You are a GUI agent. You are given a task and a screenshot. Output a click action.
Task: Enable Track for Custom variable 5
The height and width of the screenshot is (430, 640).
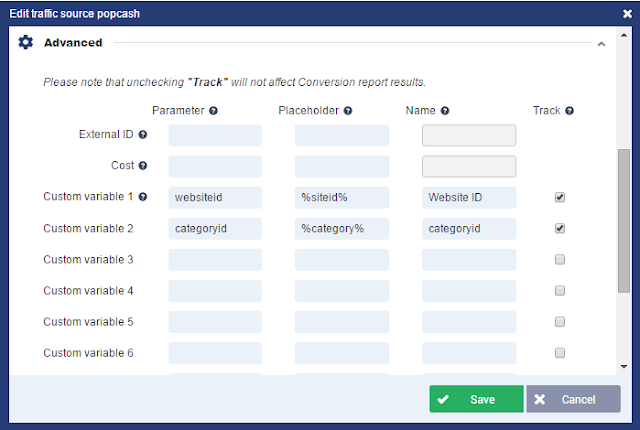pos(560,322)
